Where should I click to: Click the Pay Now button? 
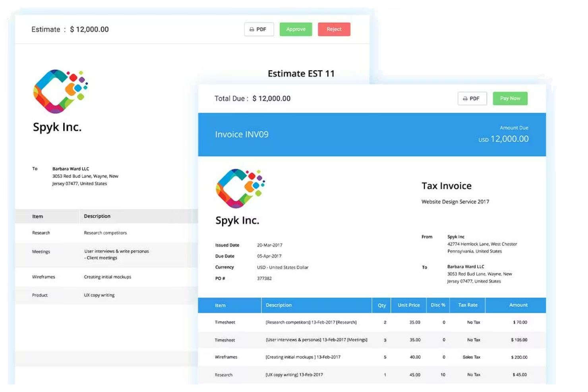click(x=510, y=98)
